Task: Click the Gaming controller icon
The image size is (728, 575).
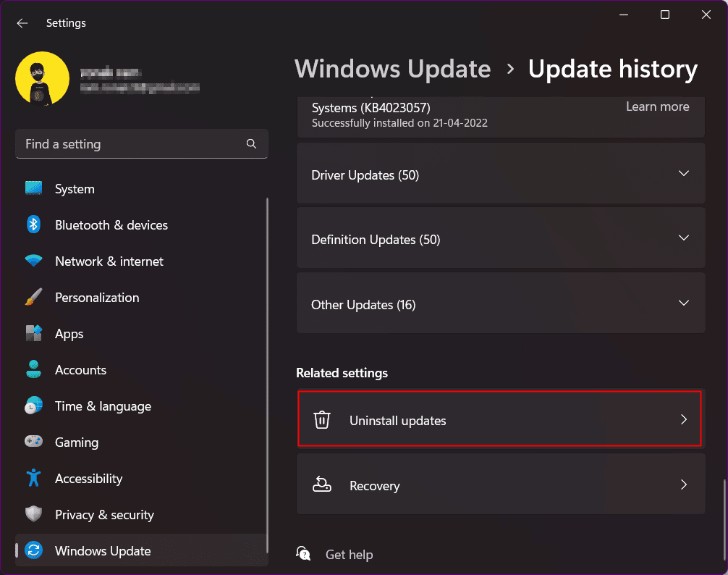Action: pos(33,441)
